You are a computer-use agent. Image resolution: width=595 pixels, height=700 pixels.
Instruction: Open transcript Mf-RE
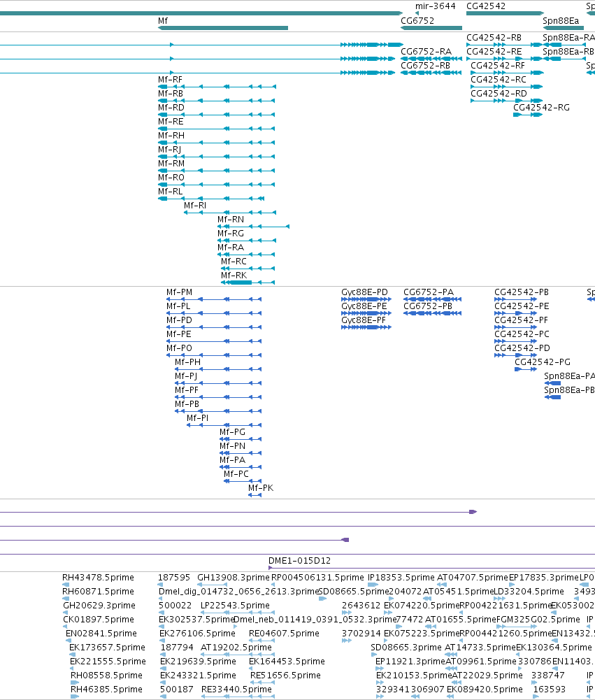(x=171, y=122)
